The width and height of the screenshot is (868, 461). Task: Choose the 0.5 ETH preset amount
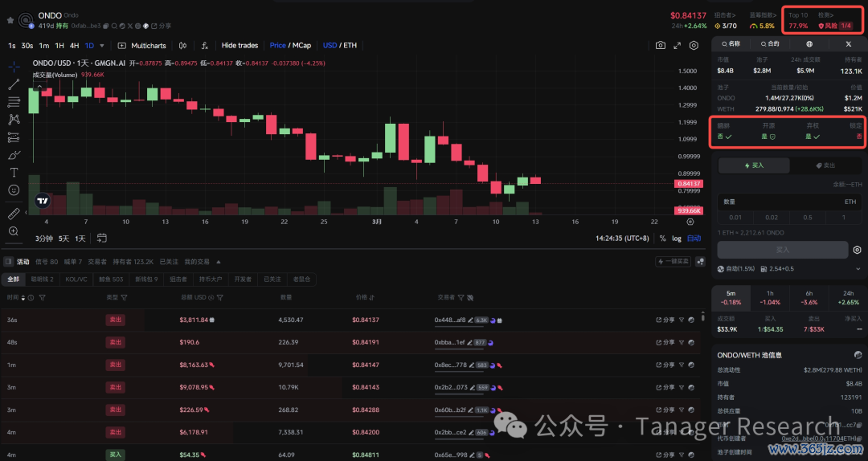(808, 218)
